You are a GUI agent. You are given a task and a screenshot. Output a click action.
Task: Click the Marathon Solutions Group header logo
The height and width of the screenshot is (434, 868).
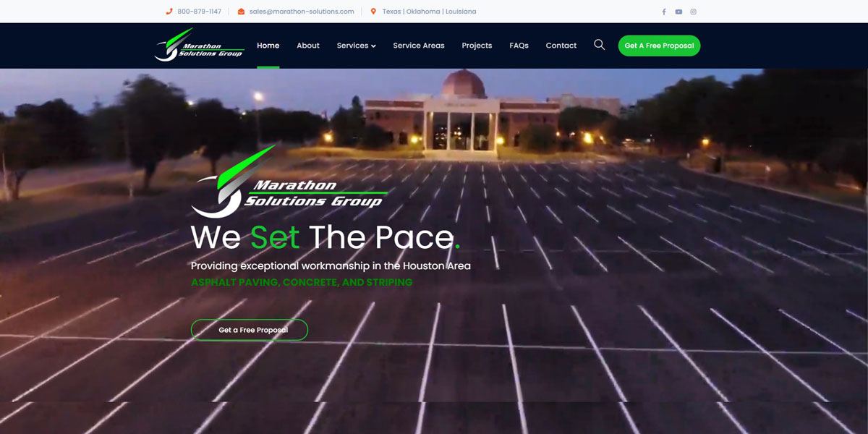pos(200,45)
